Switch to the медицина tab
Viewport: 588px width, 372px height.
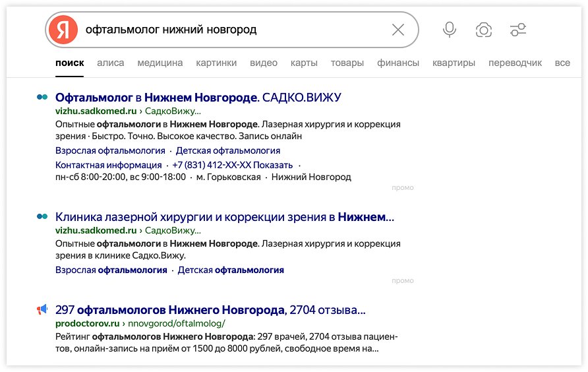[x=160, y=63]
